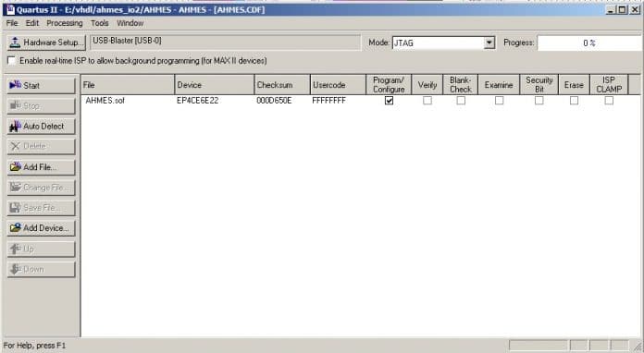
Task: Click the Verify column header
Action: point(427,85)
